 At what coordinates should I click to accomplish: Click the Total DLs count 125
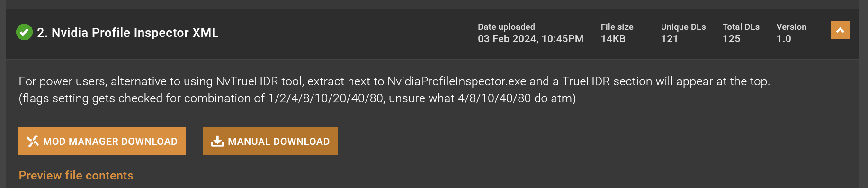(x=731, y=39)
